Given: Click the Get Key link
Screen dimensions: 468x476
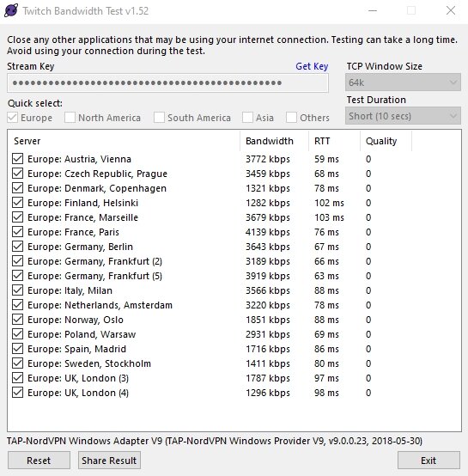Looking at the screenshot, I should coord(312,66).
